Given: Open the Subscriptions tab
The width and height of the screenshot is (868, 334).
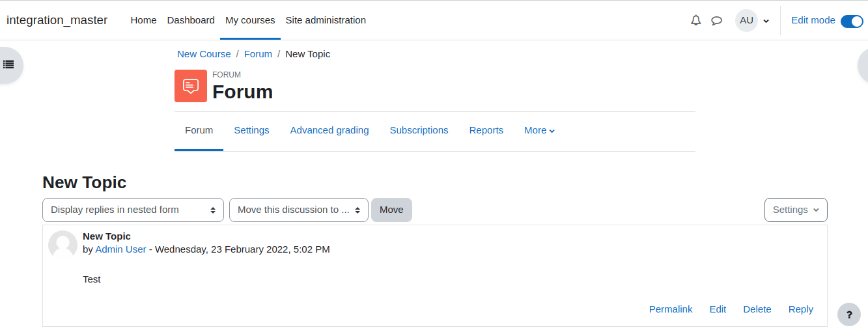Looking at the screenshot, I should tap(419, 130).
